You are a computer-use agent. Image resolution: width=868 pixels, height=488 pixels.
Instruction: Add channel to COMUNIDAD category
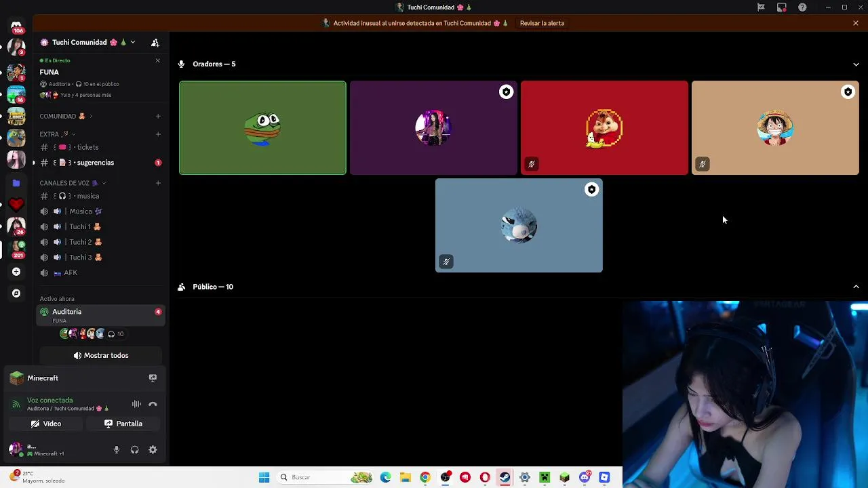click(158, 116)
